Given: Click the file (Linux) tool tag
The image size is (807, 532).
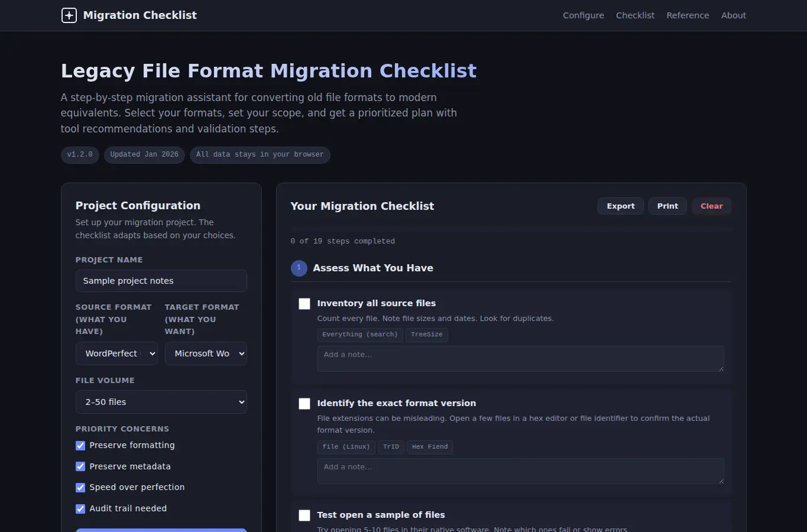Looking at the screenshot, I should 346,447.
